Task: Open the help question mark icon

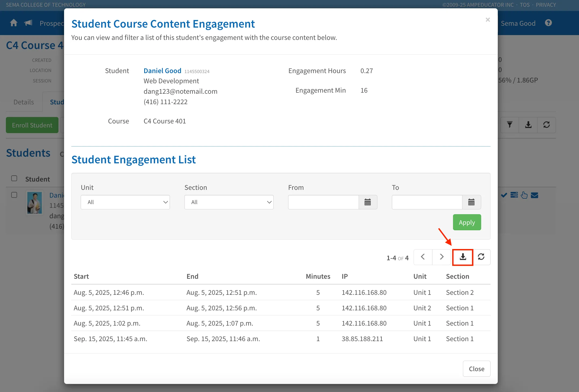Action: click(x=548, y=23)
